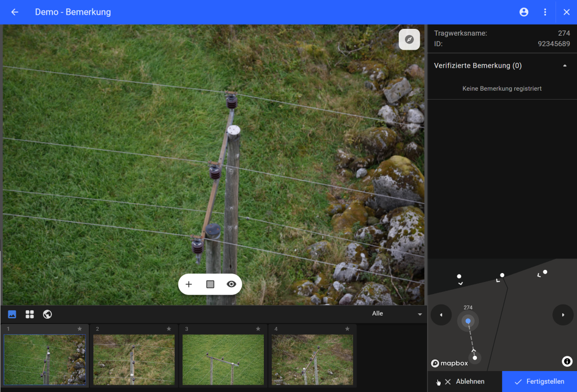Open the globe map view
This screenshot has height=392, width=577.
(47, 314)
